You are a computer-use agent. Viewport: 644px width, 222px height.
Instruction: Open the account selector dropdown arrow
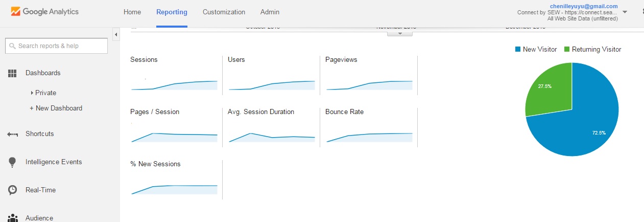(626, 12)
